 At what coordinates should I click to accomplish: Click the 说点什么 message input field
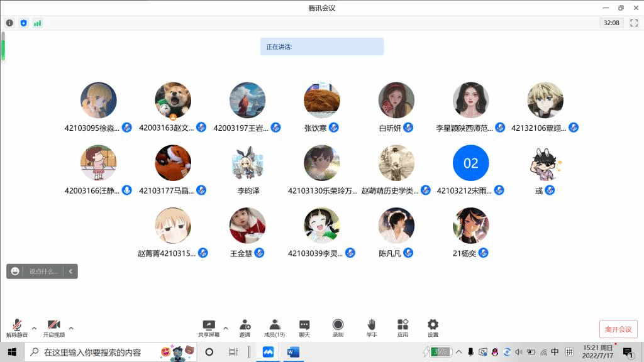point(43,271)
